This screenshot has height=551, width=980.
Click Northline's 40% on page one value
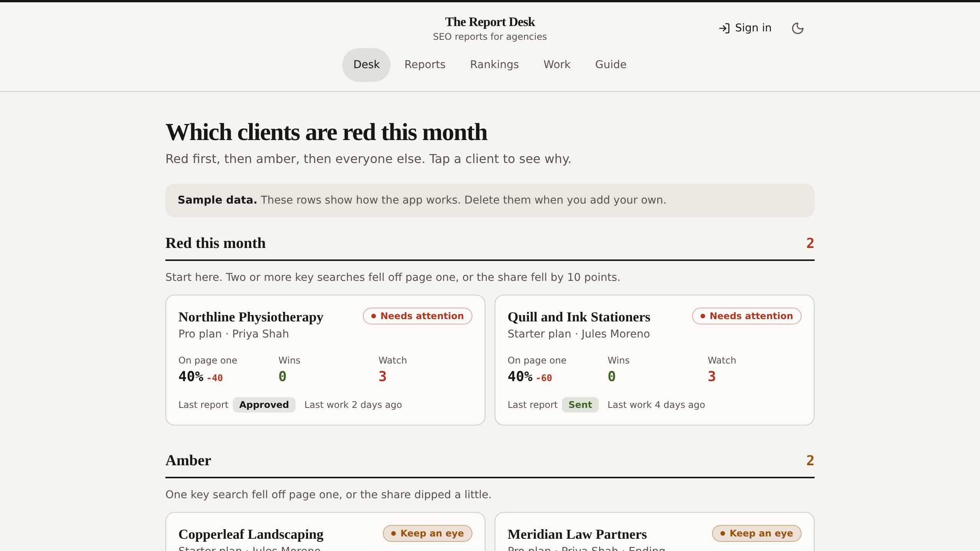(191, 377)
